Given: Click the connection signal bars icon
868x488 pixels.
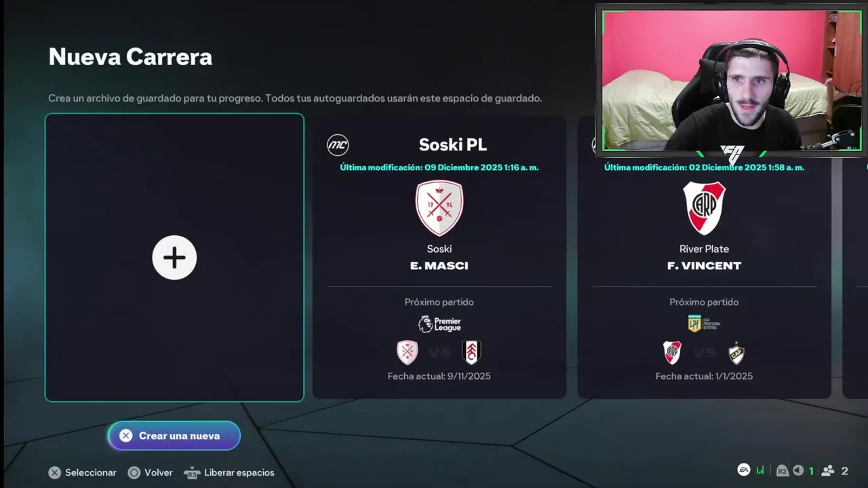Looking at the screenshot, I should pos(760,470).
